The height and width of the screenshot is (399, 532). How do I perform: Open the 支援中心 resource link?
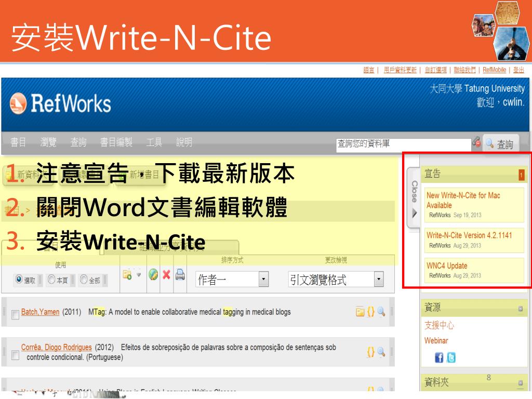(439, 325)
